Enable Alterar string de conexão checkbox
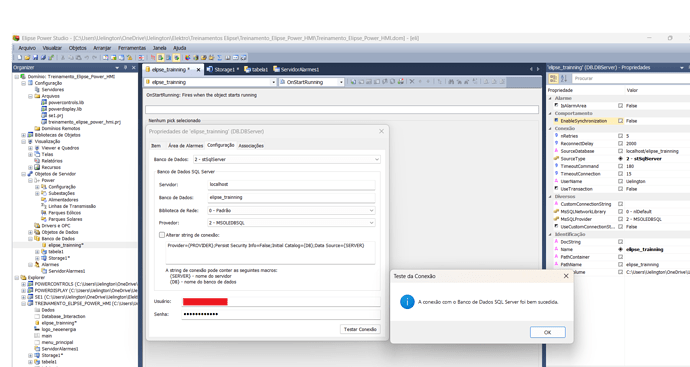The width and height of the screenshot is (690, 367). (162, 235)
